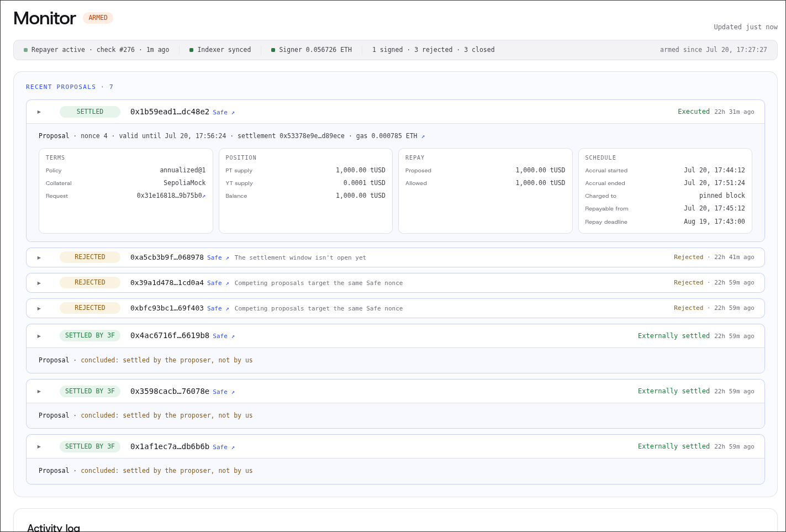Click the Policy value annualized@1
Viewport: 786px width, 532px height.
[x=183, y=170]
